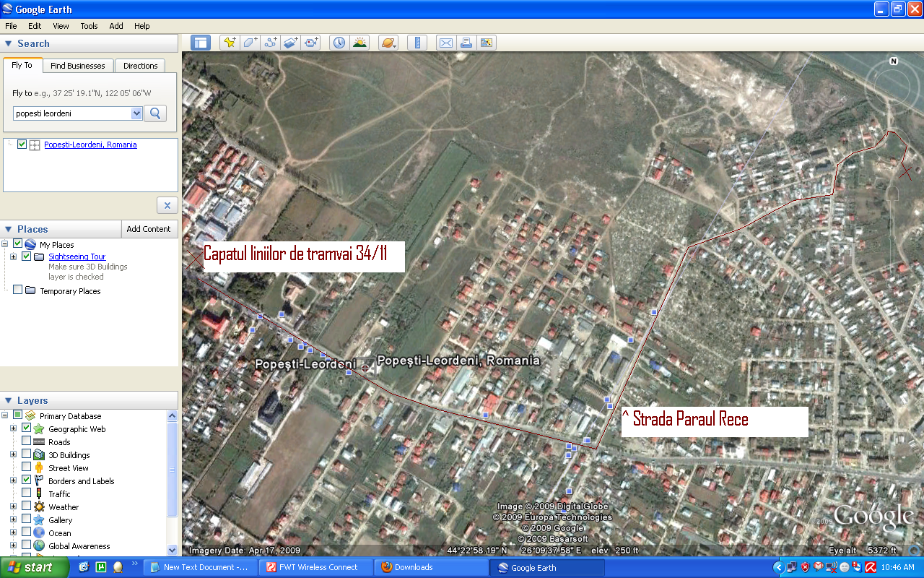
Task: Click the Gmail notifier tray icon
Action: pyautogui.click(x=819, y=567)
